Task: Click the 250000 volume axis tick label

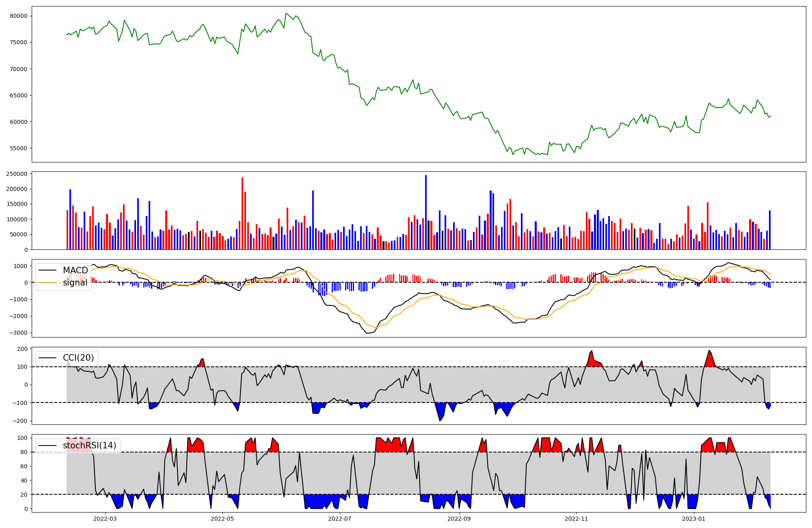Action: (17, 174)
